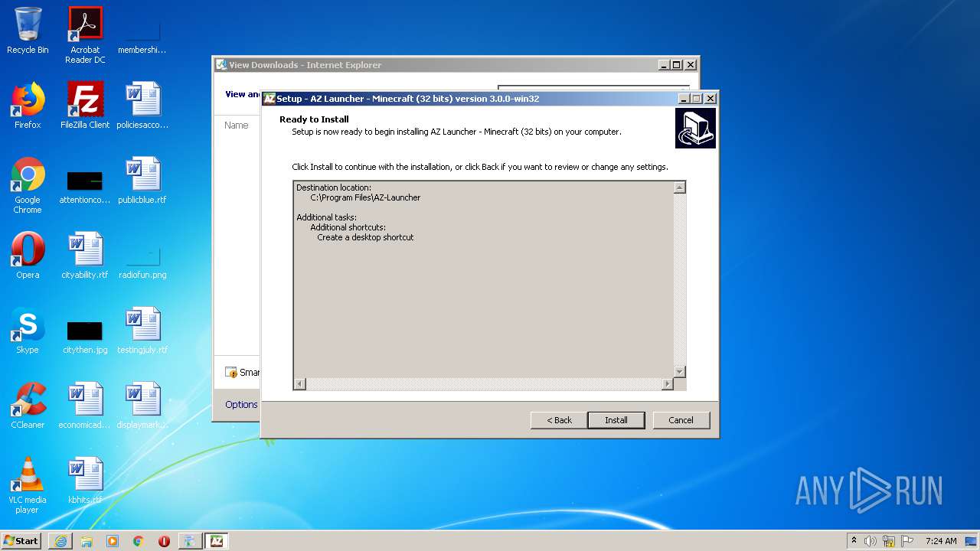
Task: Click destination path C:\Program Files\AZ-Launcher
Action: [x=365, y=197]
